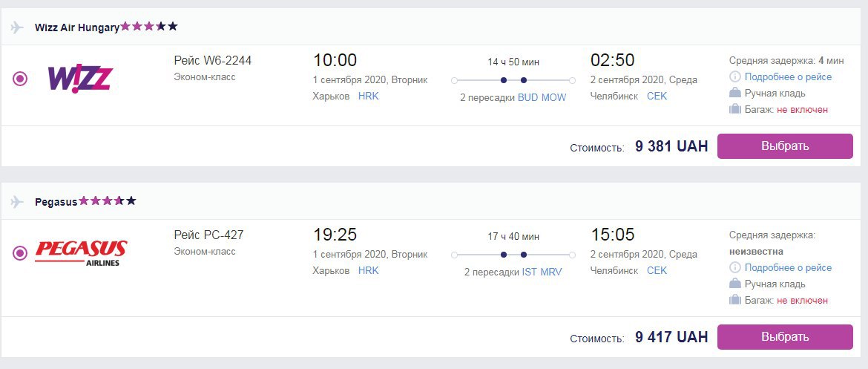Click the info icon in Pegasus flight details

click(x=735, y=268)
